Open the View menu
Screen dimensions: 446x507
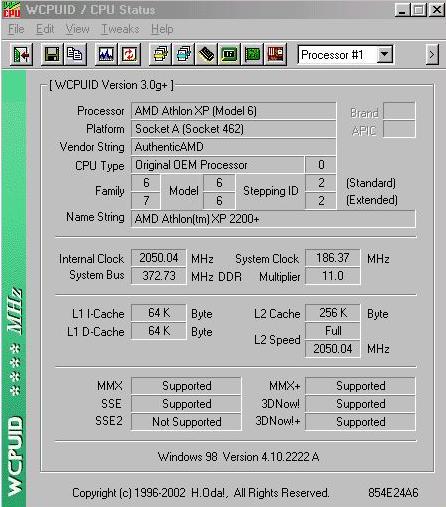(x=77, y=29)
